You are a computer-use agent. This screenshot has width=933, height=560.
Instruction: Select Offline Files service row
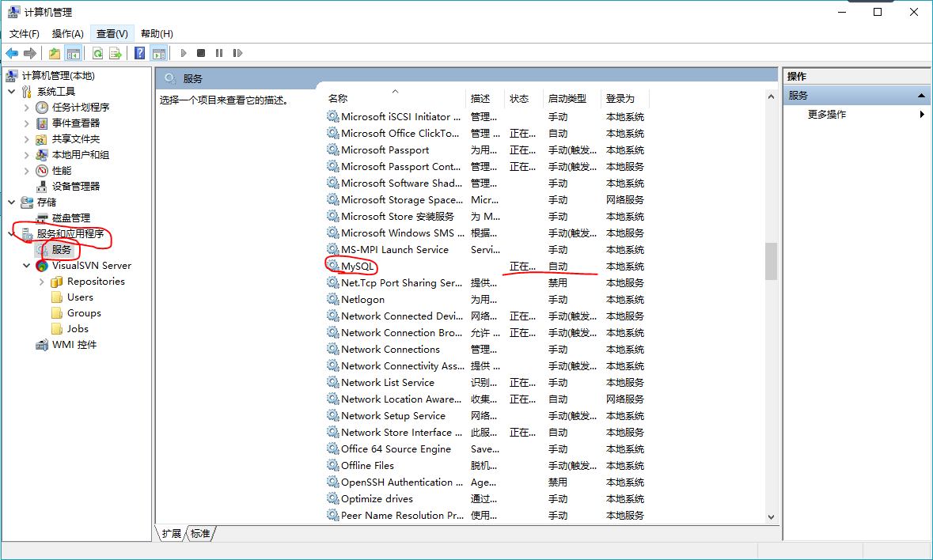click(486, 465)
